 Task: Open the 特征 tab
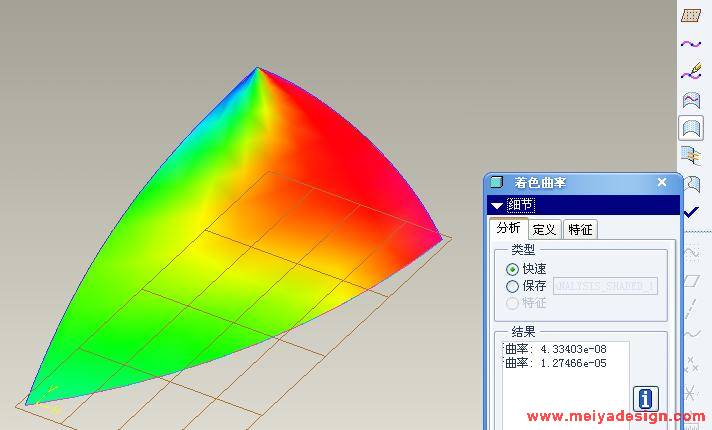(x=580, y=229)
